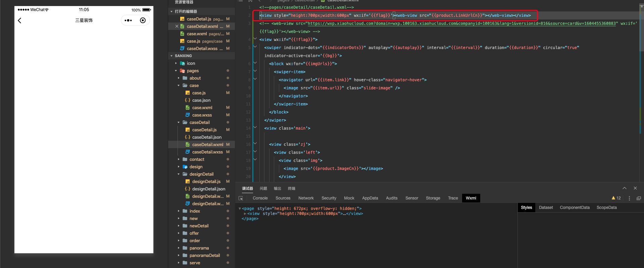Close caseDetail.wxml in open editors list

pos(177,26)
